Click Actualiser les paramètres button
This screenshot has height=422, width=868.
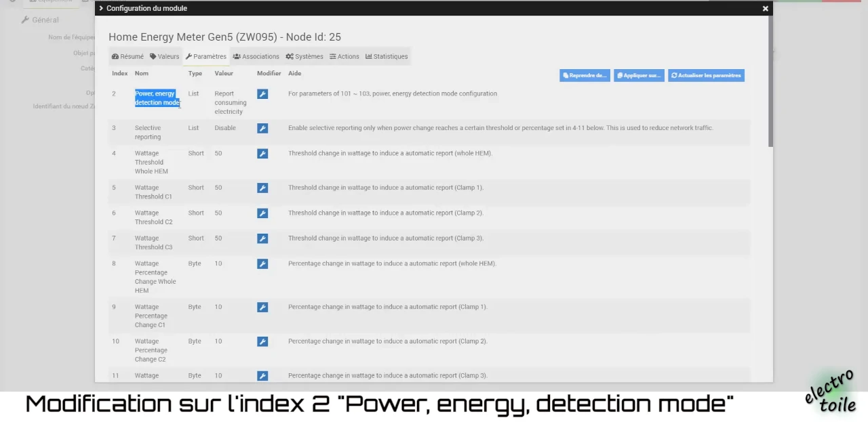tap(706, 75)
